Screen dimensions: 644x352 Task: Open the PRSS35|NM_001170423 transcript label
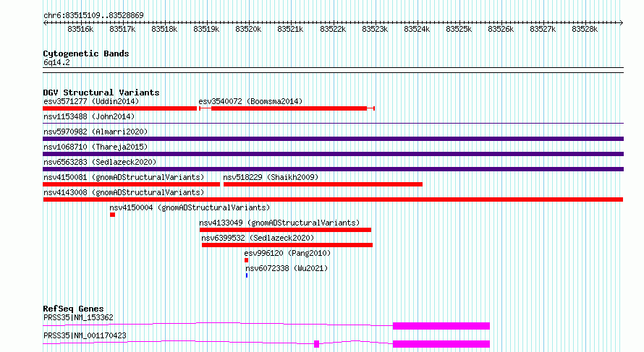coord(85,335)
